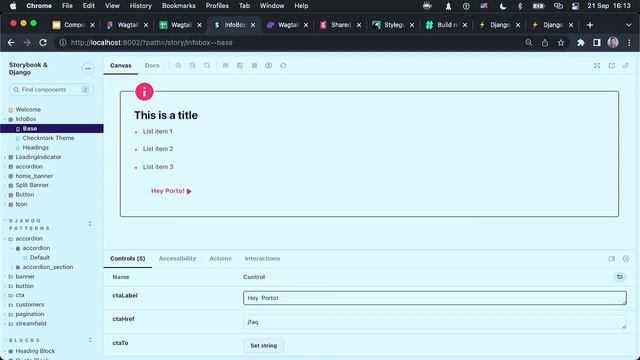Switch to the Docs tab
The height and width of the screenshot is (360, 640).
coord(152,65)
